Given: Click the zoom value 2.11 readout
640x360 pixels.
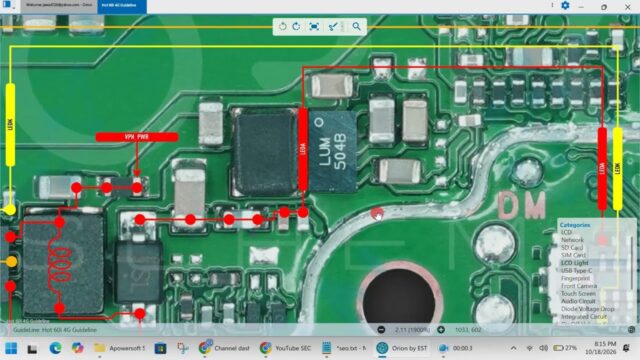Looking at the screenshot, I should coord(412,329).
